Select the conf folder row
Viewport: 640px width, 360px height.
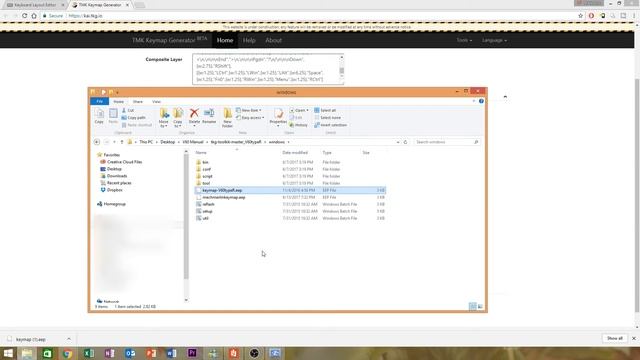pyautogui.click(x=290, y=169)
